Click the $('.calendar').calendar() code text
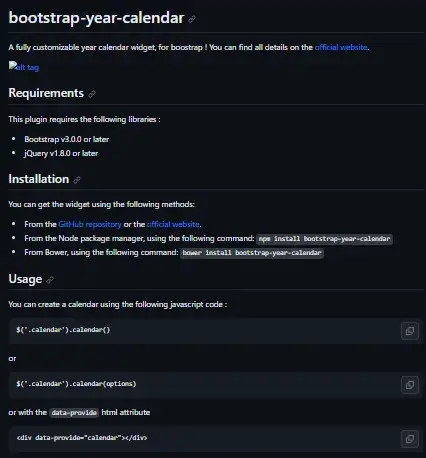The image size is (426, 458). [63, 330]
